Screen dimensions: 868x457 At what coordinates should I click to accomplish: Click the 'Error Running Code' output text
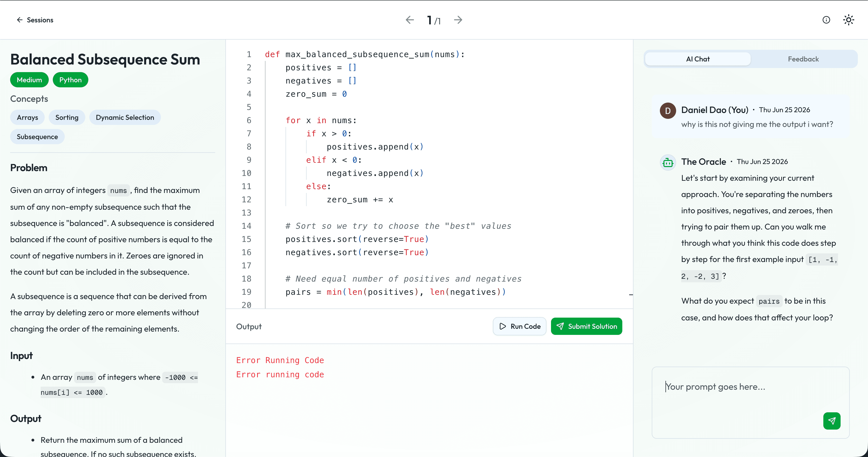[280, 360]
